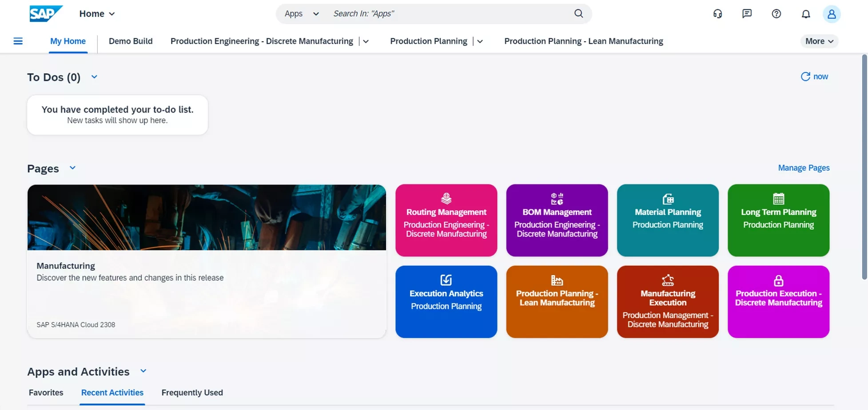View notifications via the bell icon
The image size is (868, 410).
point(805,14)
